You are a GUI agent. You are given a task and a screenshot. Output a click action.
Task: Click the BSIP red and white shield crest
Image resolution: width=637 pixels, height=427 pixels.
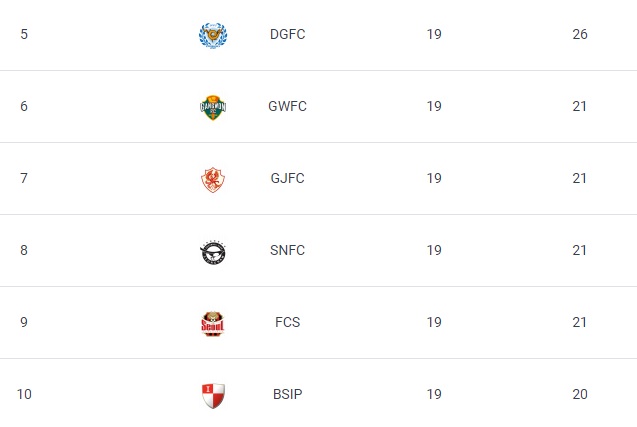coord(213,396)
